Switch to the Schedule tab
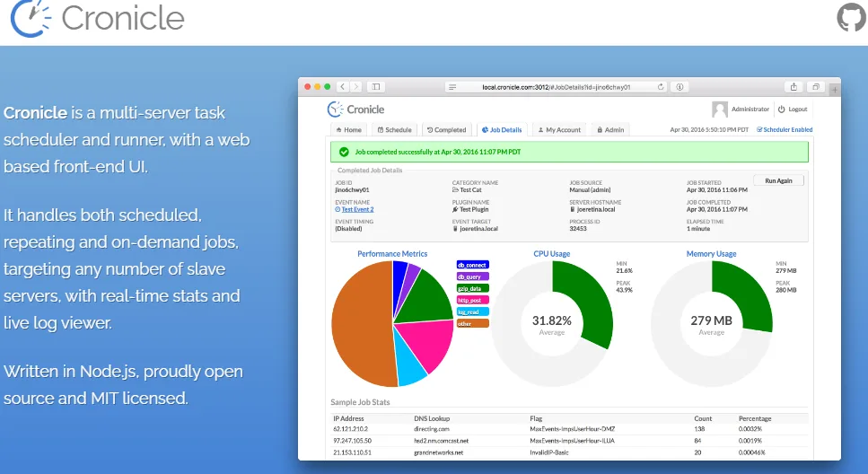The image size is (868, 474). (394, 129)
